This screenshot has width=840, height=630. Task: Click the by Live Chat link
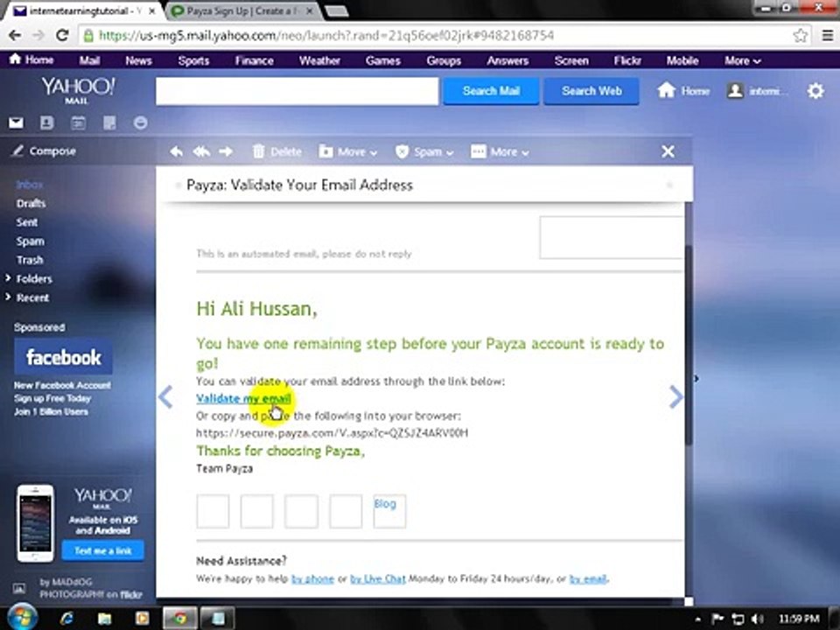click(x=378, y=578)
